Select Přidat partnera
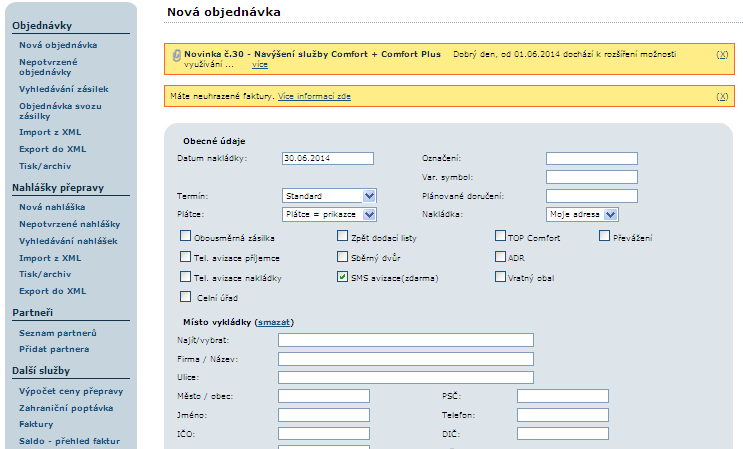Image resolution: width=743 pixels, height=449 pixels. [x=54, y=349]
